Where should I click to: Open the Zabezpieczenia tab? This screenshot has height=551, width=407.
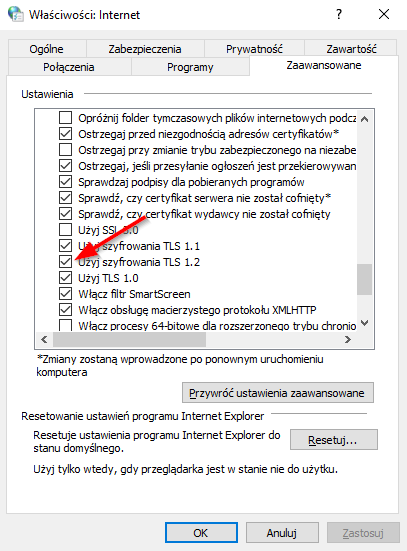coord(145,48)
